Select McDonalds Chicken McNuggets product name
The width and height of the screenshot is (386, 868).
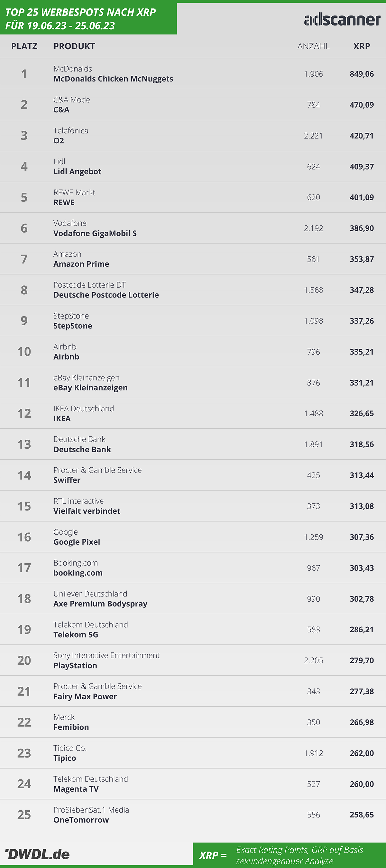coord(114,79)
